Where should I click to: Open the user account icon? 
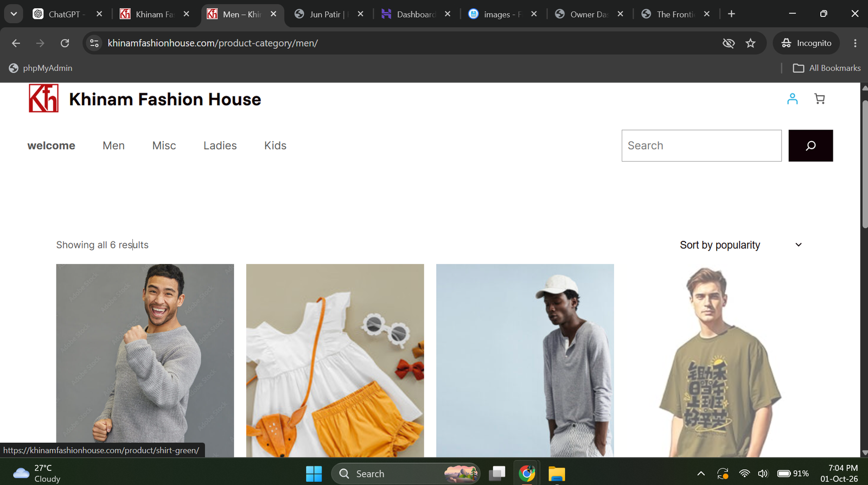coord(792,99)
